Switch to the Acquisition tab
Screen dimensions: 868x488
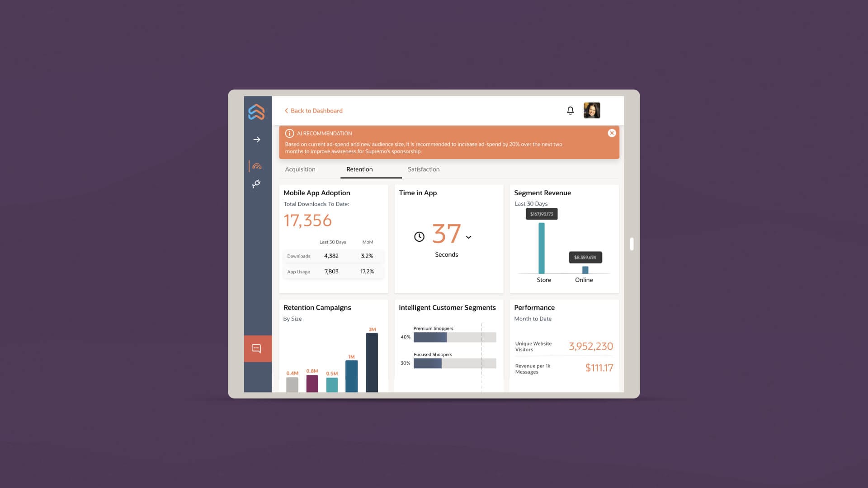300,169
